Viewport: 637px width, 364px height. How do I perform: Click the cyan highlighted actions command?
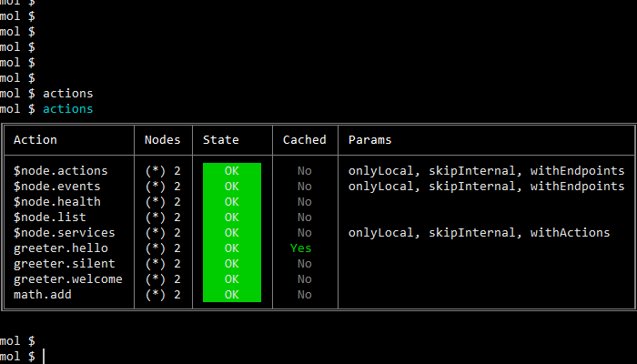point(68,109)
